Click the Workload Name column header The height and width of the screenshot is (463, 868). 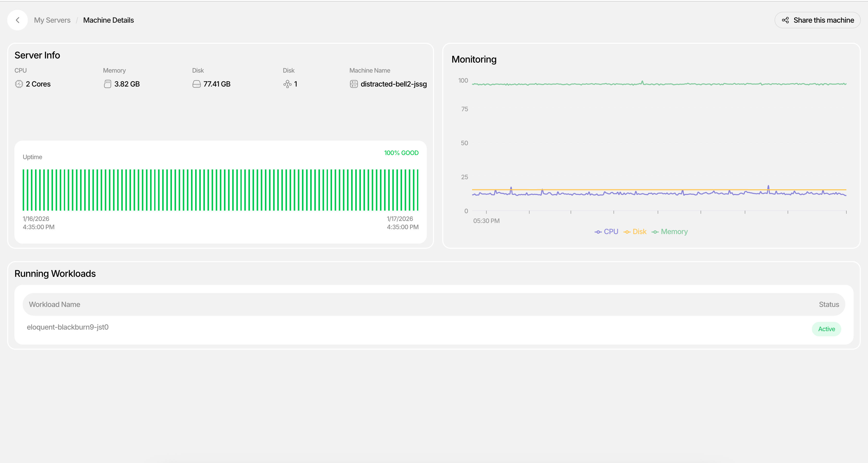pos(55,304)
